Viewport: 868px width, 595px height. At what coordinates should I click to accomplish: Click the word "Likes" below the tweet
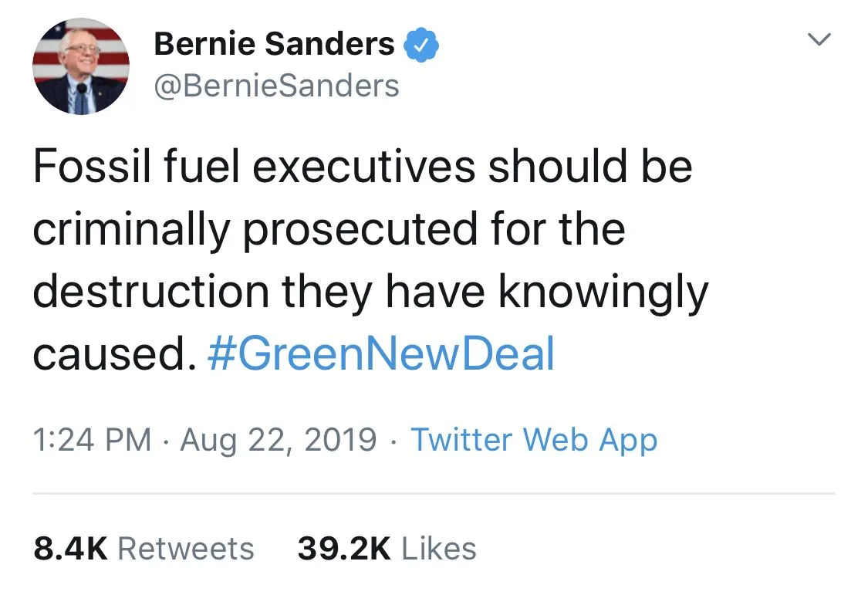[439, 549]
